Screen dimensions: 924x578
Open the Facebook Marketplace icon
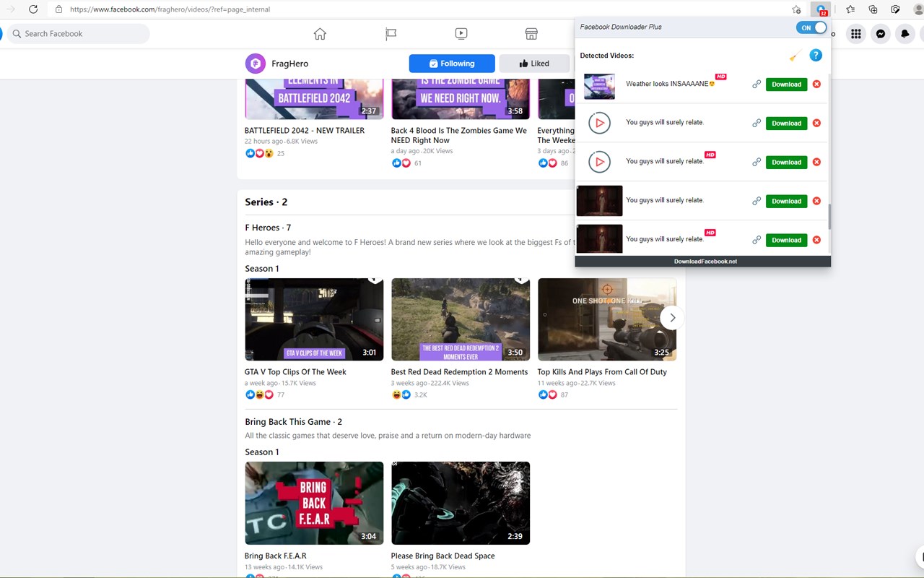pos(531,34)
